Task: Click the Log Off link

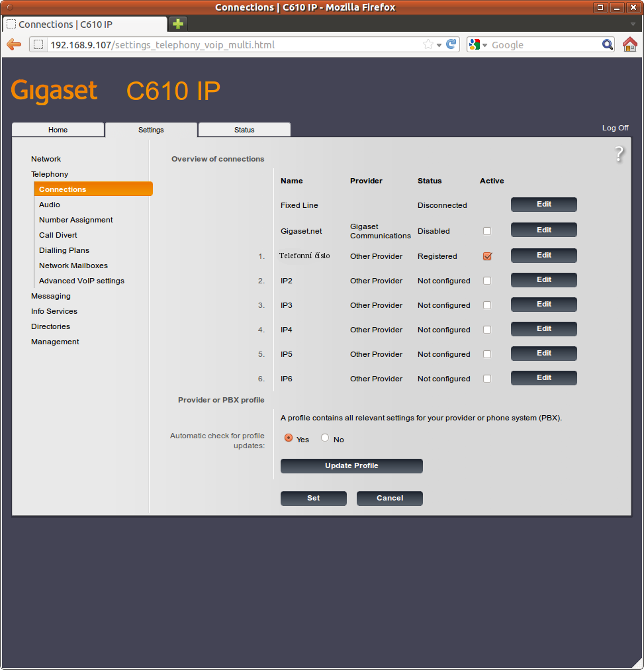Action: 615,128
